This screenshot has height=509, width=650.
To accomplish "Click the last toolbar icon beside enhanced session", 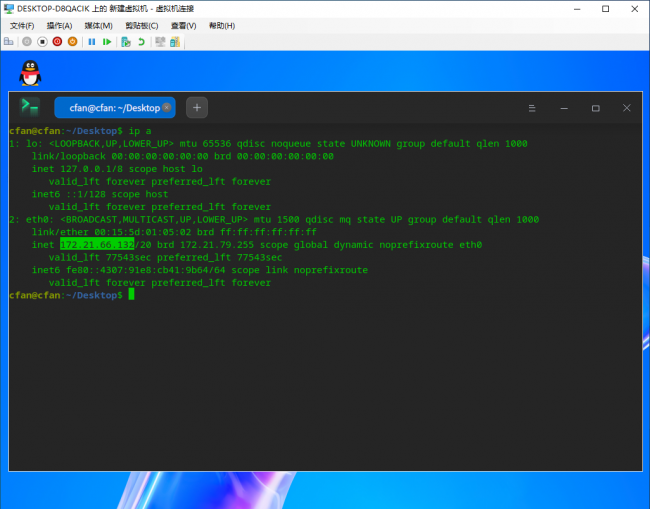I will (175, 41).
